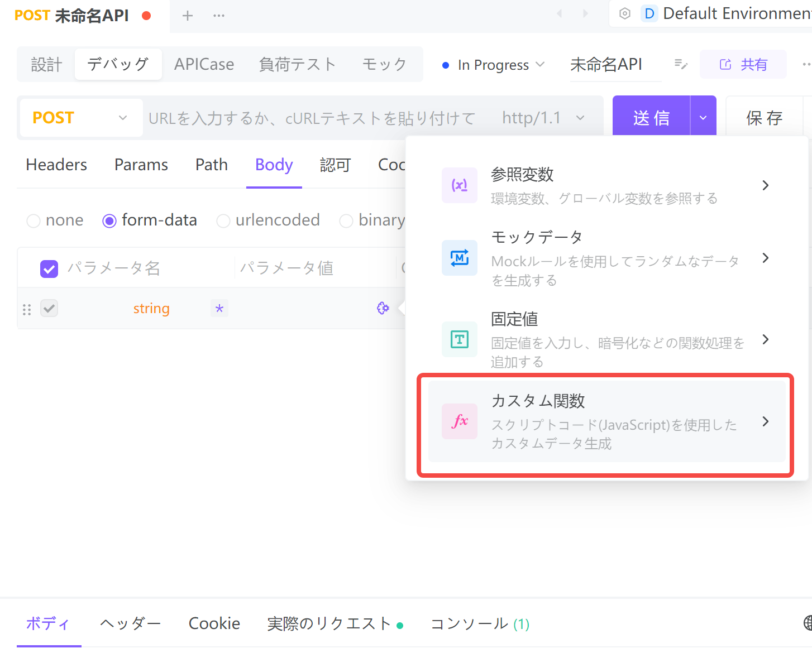The image size is (812, 653).
Task: Open the コンソール panel tab
Action: (x=469, y=623)
